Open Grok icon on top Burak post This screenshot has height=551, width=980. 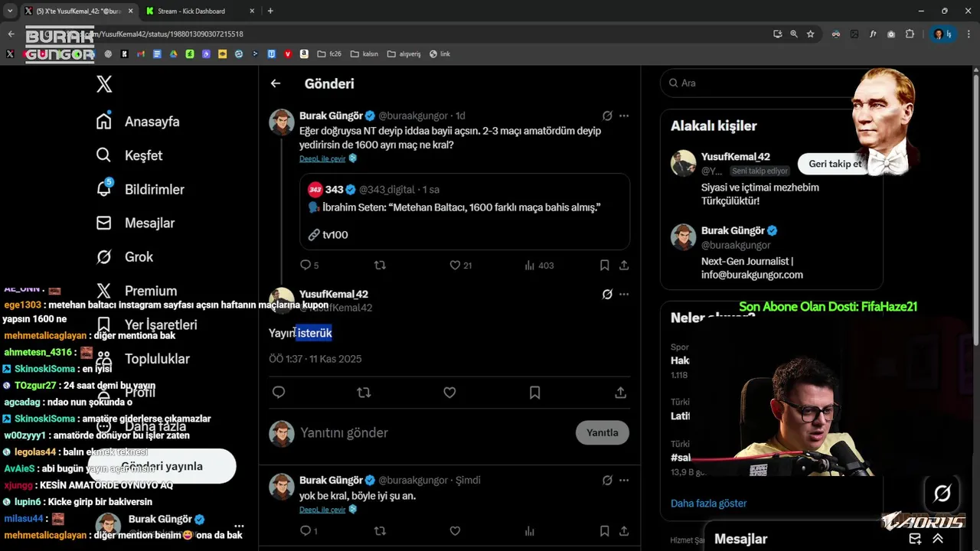tap(607, 116)
